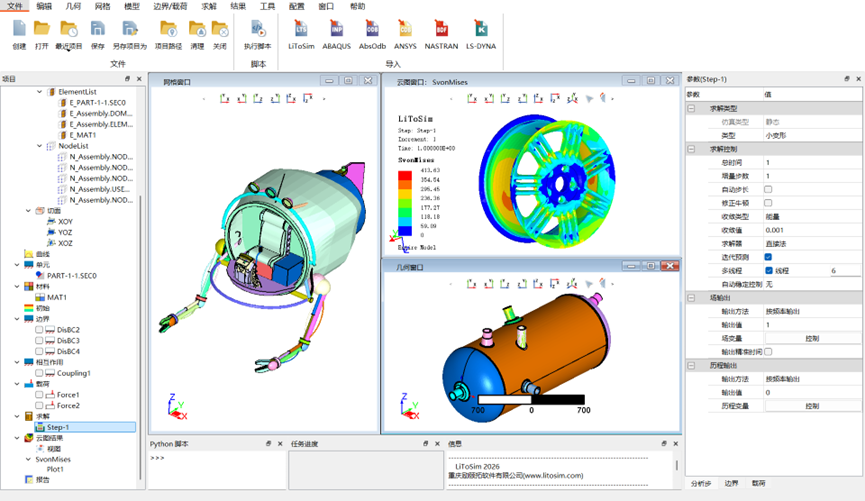
Task: Run the 执行脚本 script icon
Action: [x=258, y=29]
